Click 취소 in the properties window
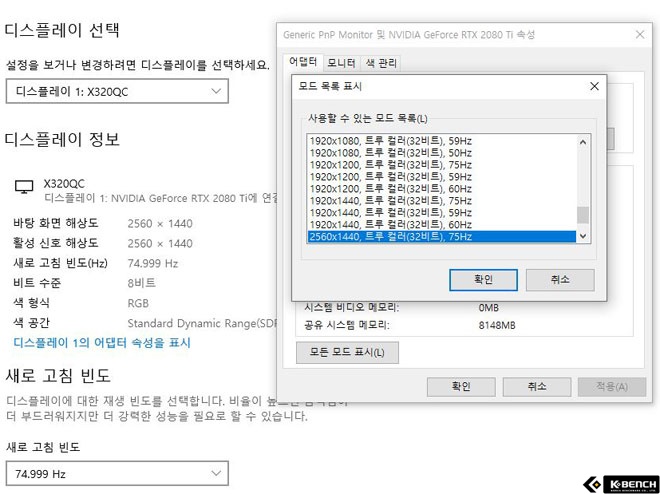 pyautogui.click(x=537, y=387)
